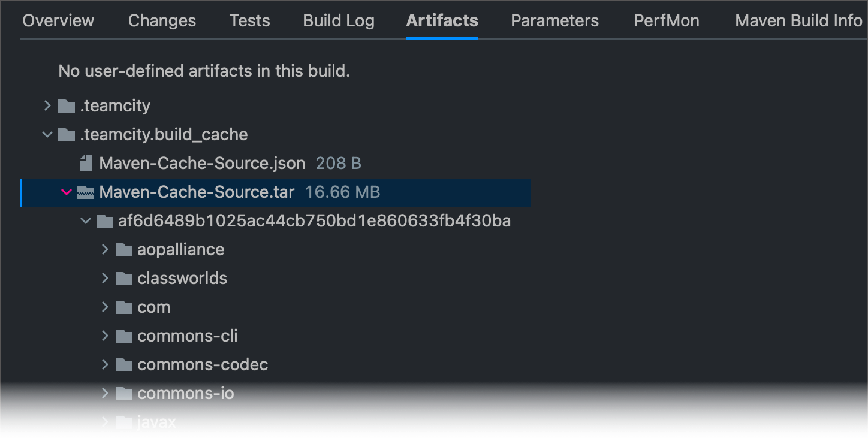Click the .teamcity.build_cache folder icon
The image size is (868, 441).
point(66,134)
